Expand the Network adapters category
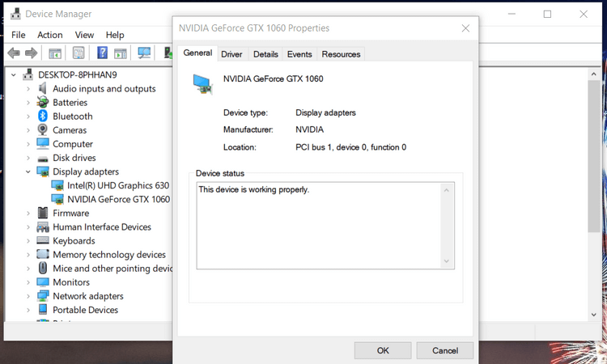Image resolution: width=607 pixels, height=364 pixels. click(28, 296)
